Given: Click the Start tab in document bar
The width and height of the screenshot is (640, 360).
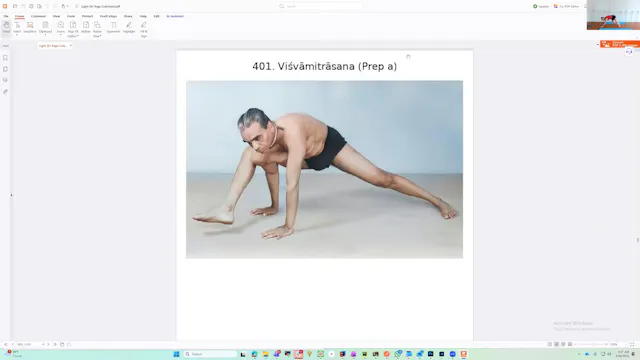Looking at the screenshot, I should tap(6, 46).
